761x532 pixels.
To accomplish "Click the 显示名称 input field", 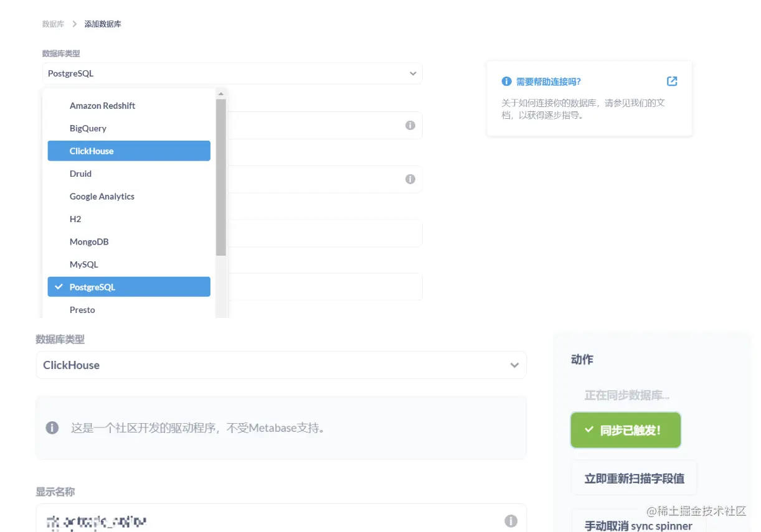I will [x=281, y=518].
